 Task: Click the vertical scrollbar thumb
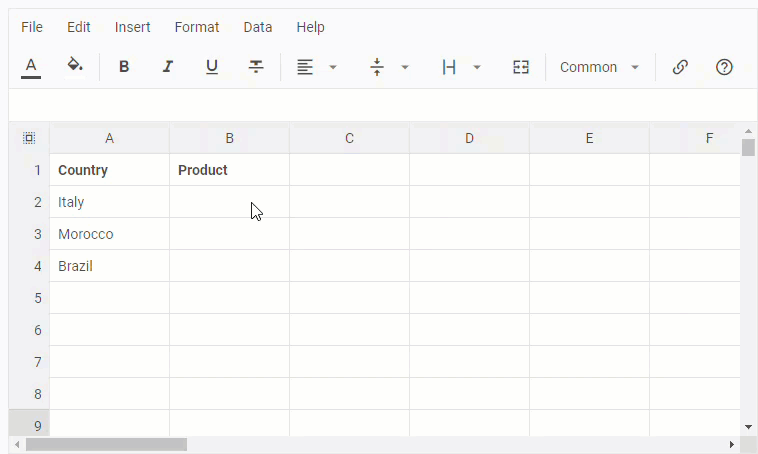pos(748,147)
